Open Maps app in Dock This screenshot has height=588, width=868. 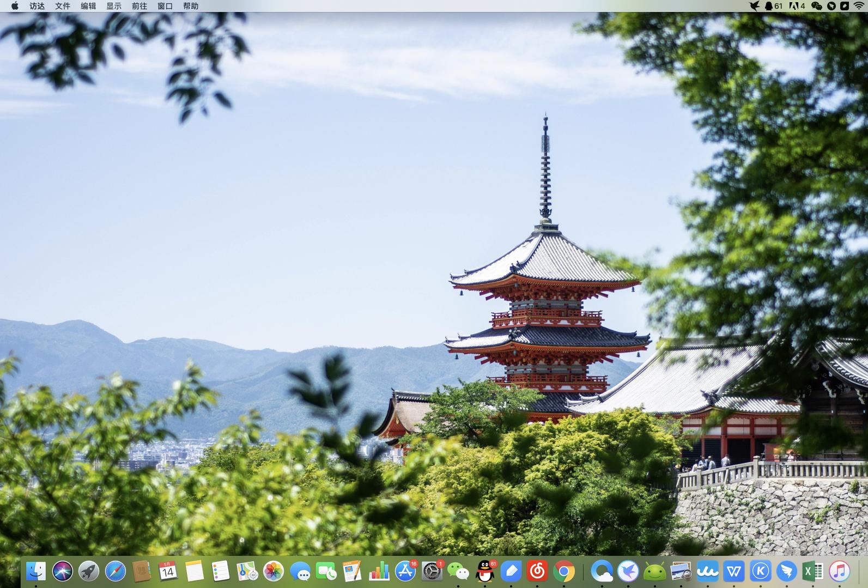247,571
